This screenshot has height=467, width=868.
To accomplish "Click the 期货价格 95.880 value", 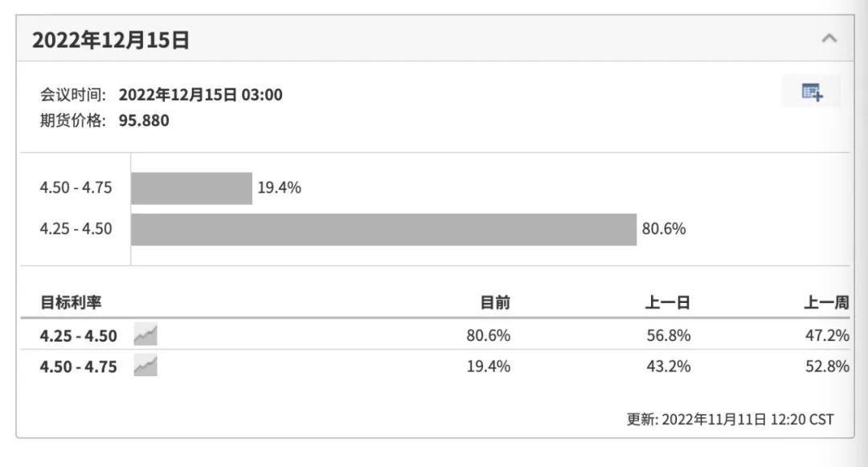I will pos(144,121).
